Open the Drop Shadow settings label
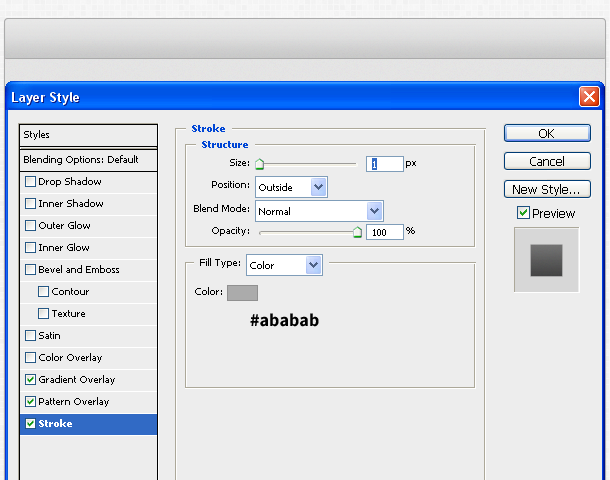Viewport: 610px width, 480px height. pyautogui.click(x=70, y=182)
